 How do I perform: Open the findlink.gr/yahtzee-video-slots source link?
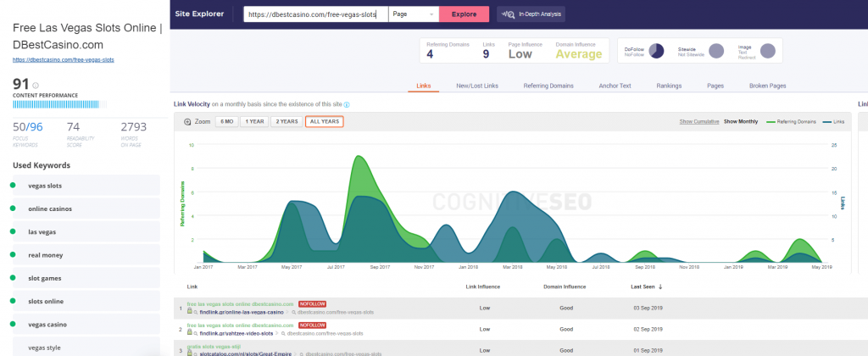point(236,334)
